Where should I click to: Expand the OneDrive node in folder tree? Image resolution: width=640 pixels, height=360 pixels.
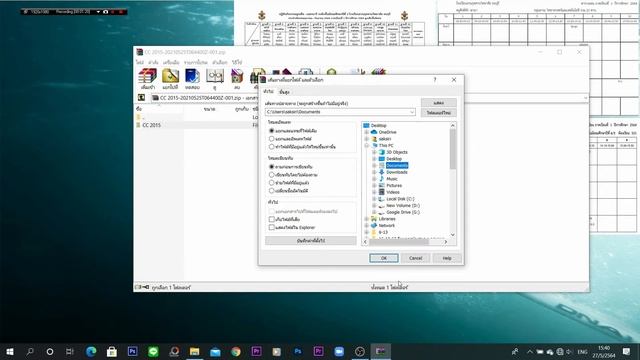pos(367,132)
